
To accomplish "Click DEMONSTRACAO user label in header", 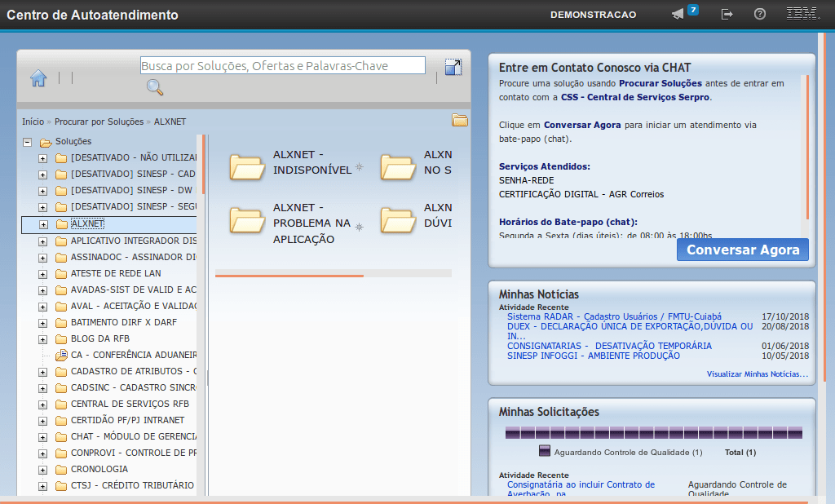I will (x=594, y=15).
